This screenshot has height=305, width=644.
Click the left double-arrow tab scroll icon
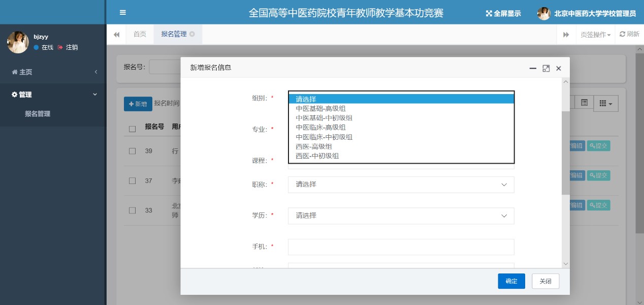pyautogui.click(x=116, y=35)
